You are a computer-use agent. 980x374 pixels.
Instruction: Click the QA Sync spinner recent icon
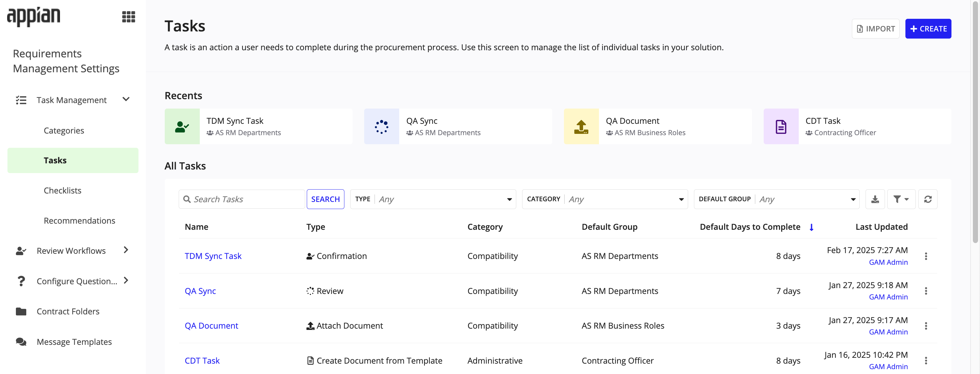382,127
